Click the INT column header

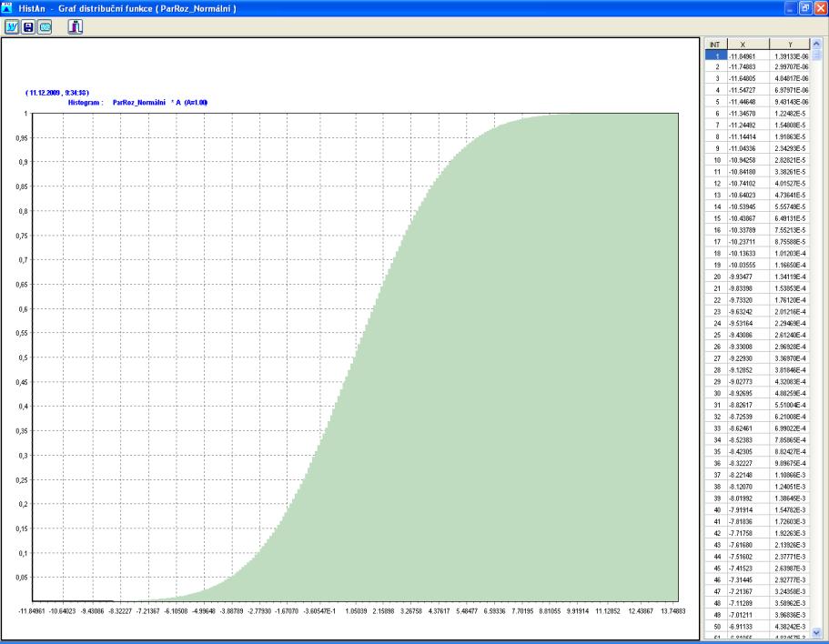[x=716, y=45]
